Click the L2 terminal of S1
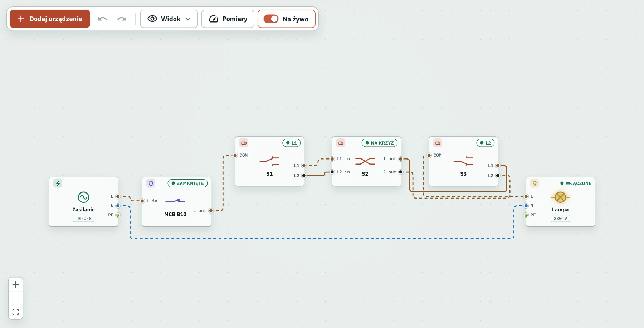 click(x=304, y=176)
